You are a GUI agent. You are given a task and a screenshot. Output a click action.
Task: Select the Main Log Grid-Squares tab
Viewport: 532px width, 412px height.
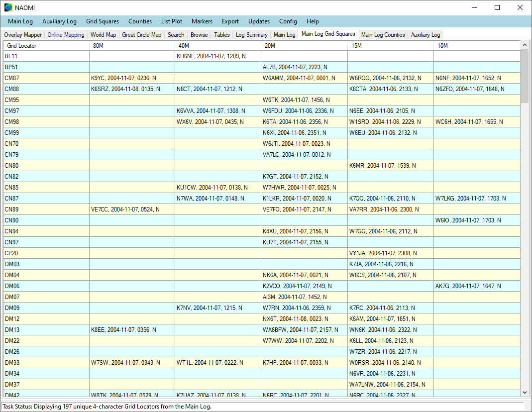point(328,34)
